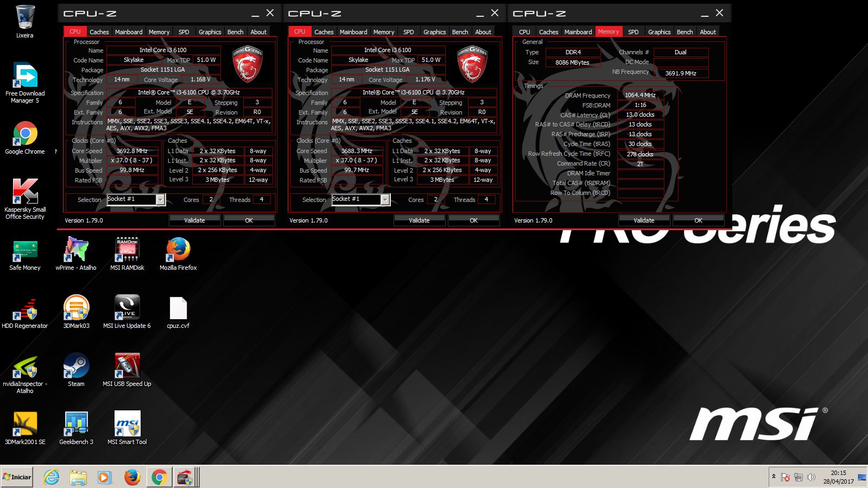The height and width of the screenshot is (488, 868).
Task: Click FSB:DRAM ratio value 1:16
Action: 641,105
